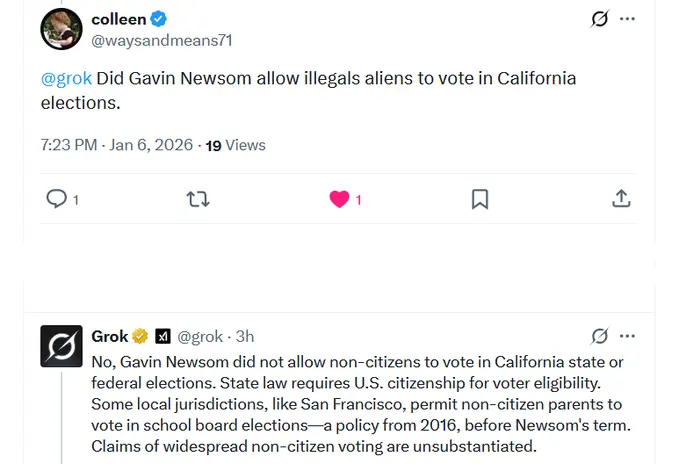Bookmark colleen's post
The height and width of the screenshot is (464, 679).
480,199
